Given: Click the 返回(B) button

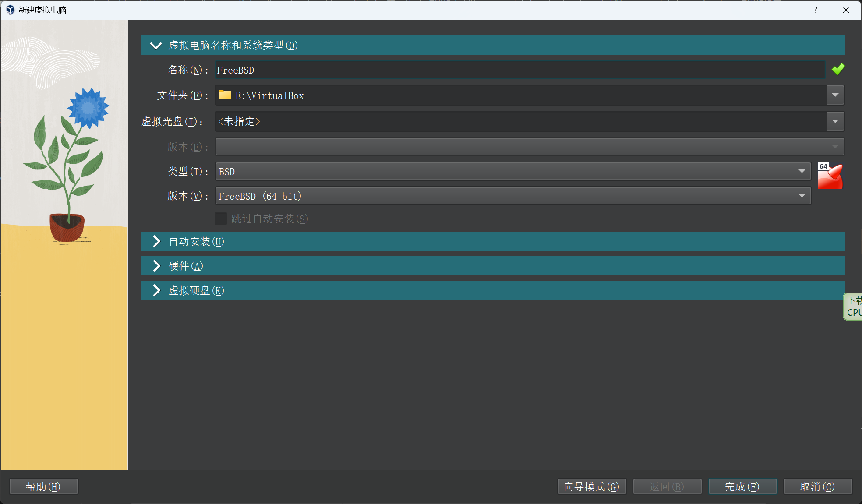Looking at the screenshot, I should coord(667,486).
